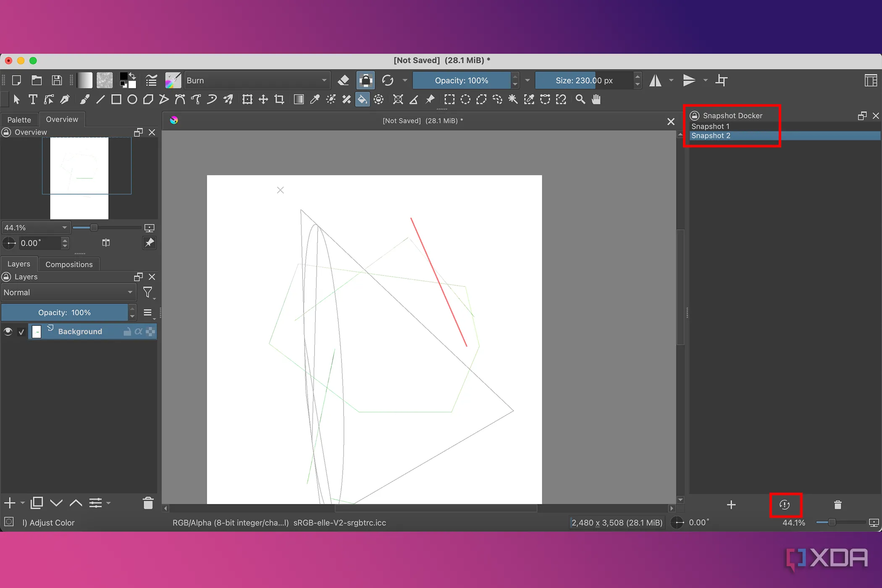
Task: Select Snapshot 1 in the list
Action: [710, 126]
